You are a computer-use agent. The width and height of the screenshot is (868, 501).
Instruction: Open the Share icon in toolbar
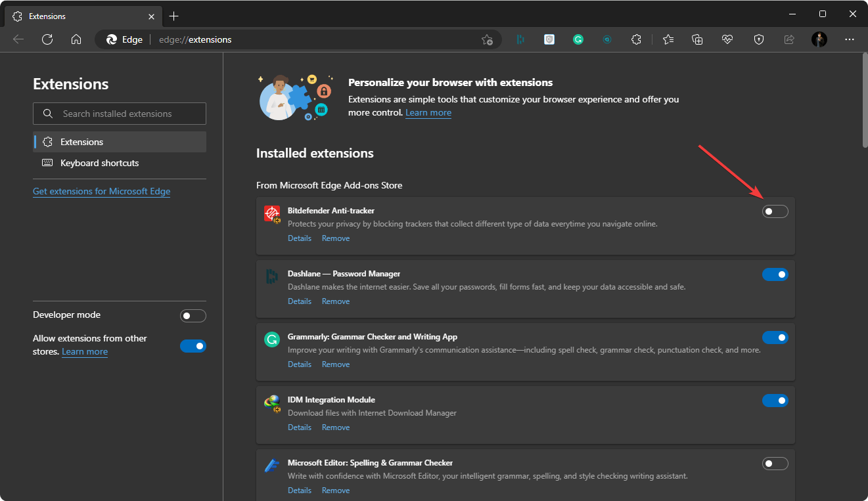pyautogui.click(x=789, y=39)
